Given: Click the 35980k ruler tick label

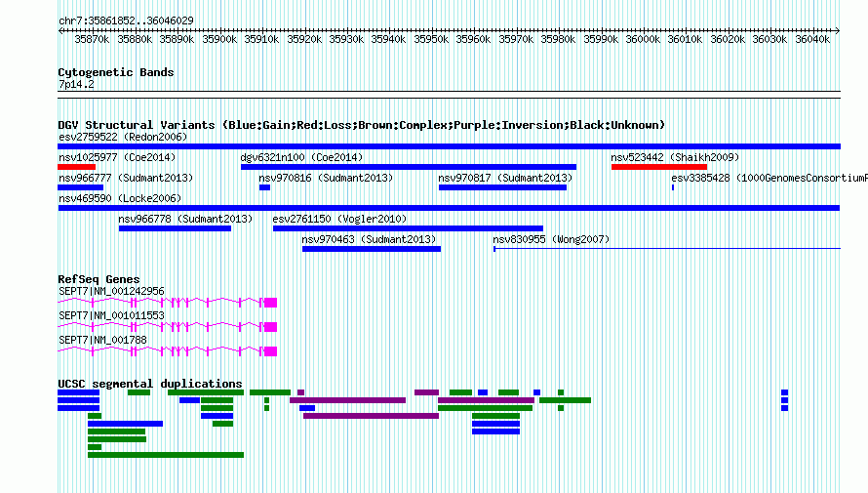Looking at the screenshot, I should click(x=558, y=39).
